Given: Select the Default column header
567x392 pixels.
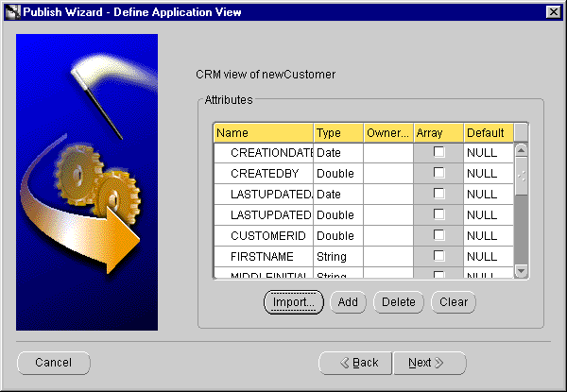Looking at the screenshot, I should pyautogui.click(x=487, y=133).
